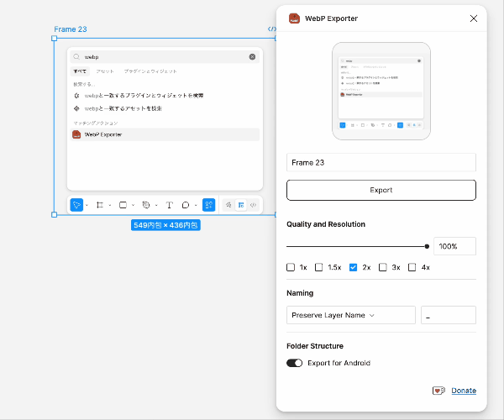Click the Frame 23 label on the canvas
This screenshot has height=420, width=504.
[71, 29]
